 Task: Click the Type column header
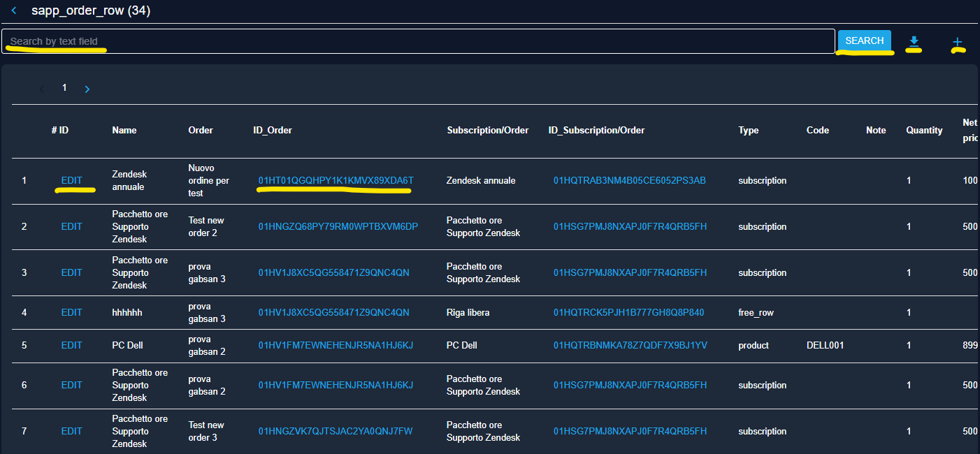click(749, 131)
